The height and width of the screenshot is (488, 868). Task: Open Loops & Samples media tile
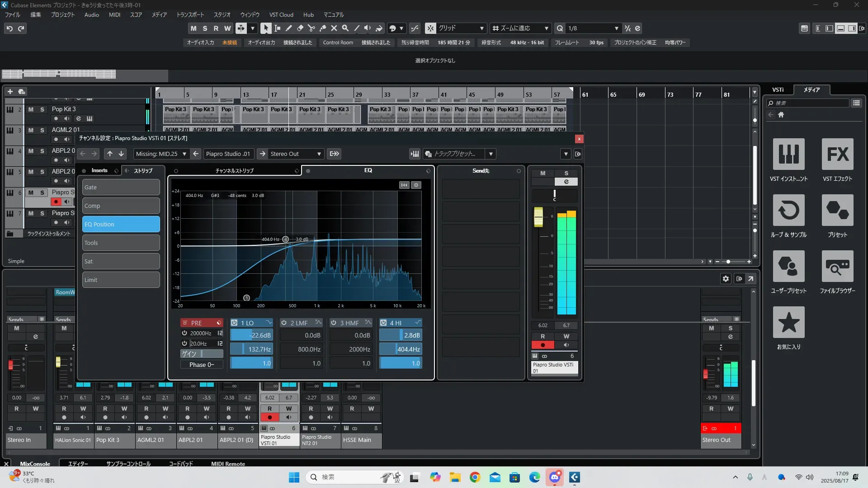click(788, 210)
